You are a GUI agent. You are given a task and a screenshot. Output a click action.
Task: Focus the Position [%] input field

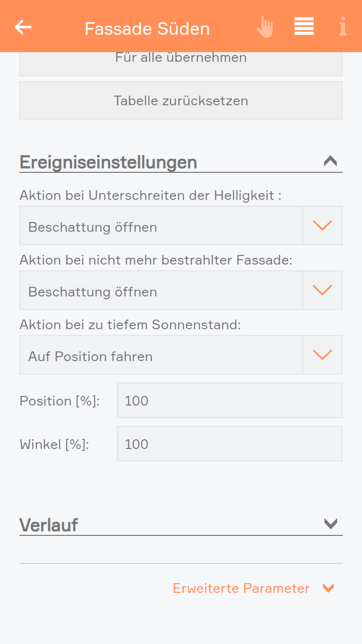pyautogui.click(x=229, y=401)
